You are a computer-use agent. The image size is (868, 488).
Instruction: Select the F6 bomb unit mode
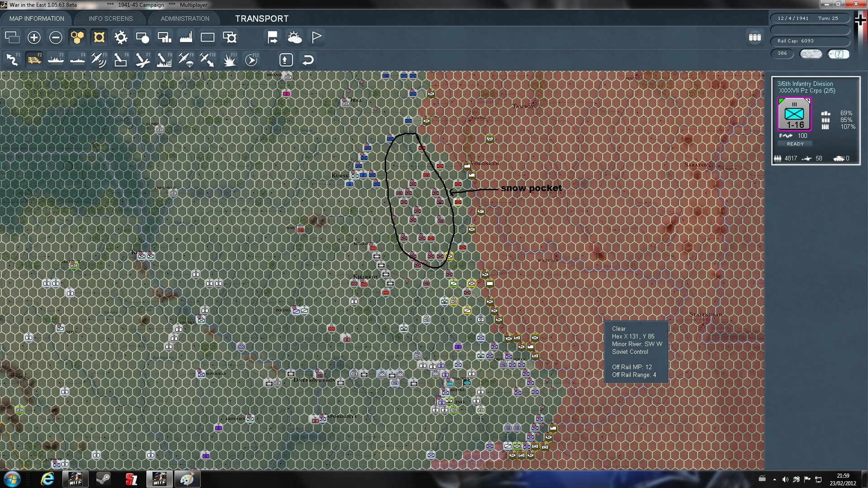point(121,60)
